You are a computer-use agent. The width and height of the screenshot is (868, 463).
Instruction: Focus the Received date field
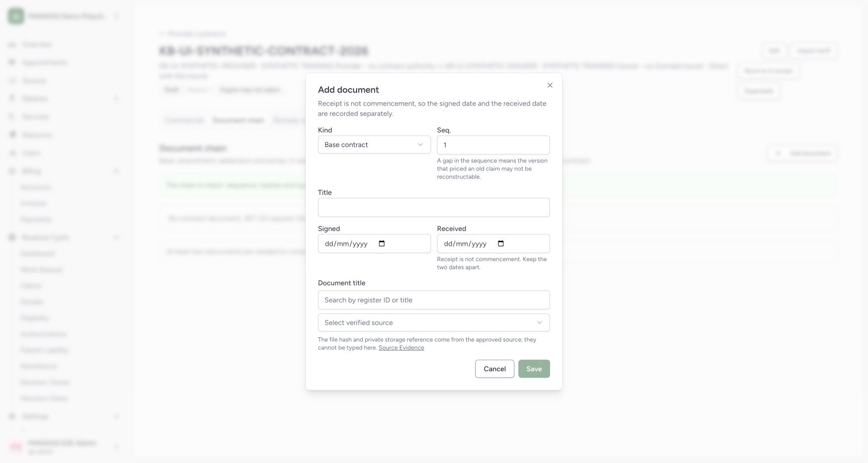[493, 244]
